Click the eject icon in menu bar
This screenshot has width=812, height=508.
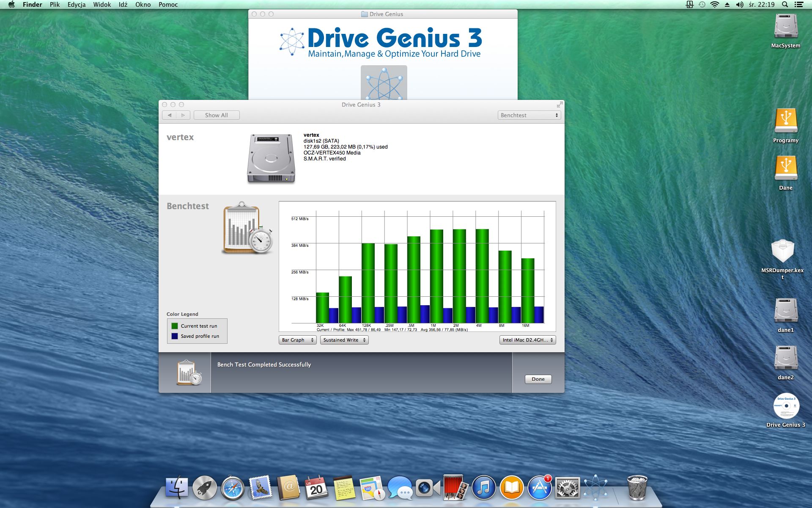(x=727, y=5)
